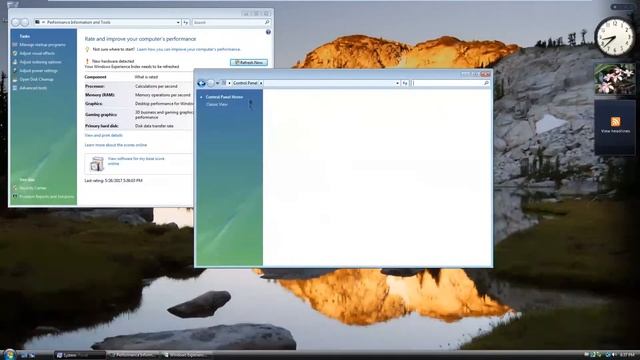640x360 pixels.
Task: Click the Adjust visual effects shield icon
Action: (x=15, y=53)
